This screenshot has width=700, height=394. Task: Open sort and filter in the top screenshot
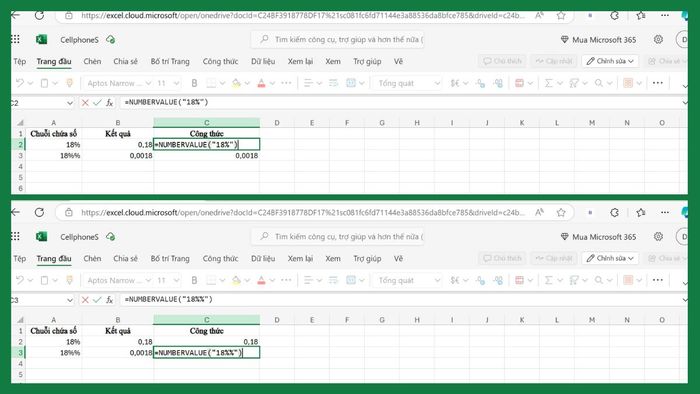574,83
